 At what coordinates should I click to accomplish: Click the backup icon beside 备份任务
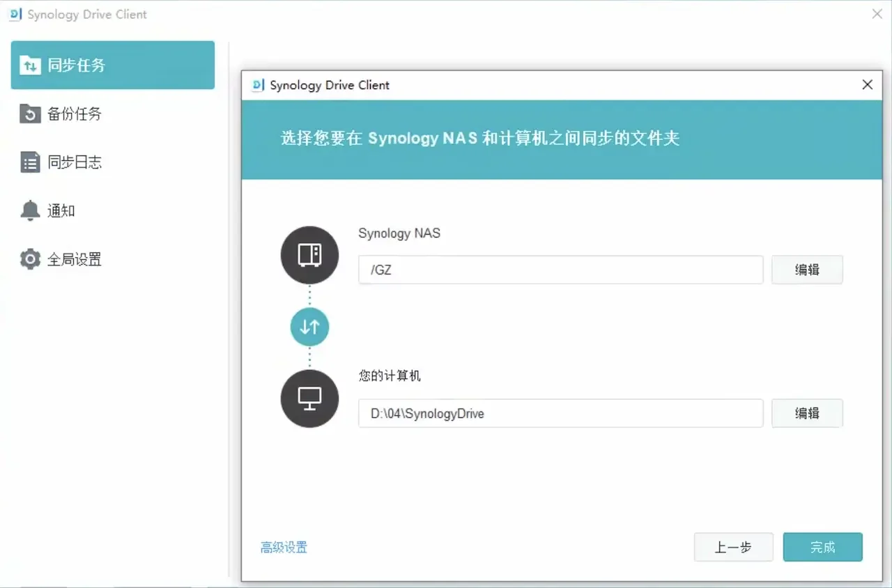point(30,114)
